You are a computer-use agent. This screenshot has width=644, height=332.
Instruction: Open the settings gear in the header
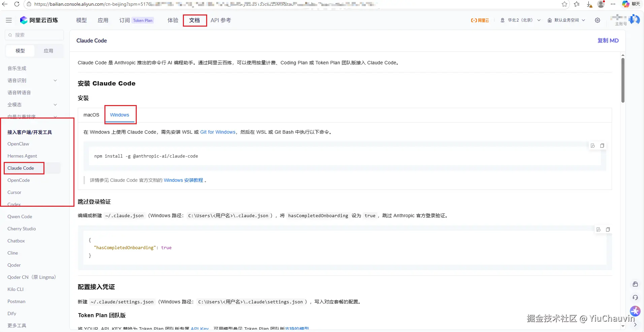598,20
